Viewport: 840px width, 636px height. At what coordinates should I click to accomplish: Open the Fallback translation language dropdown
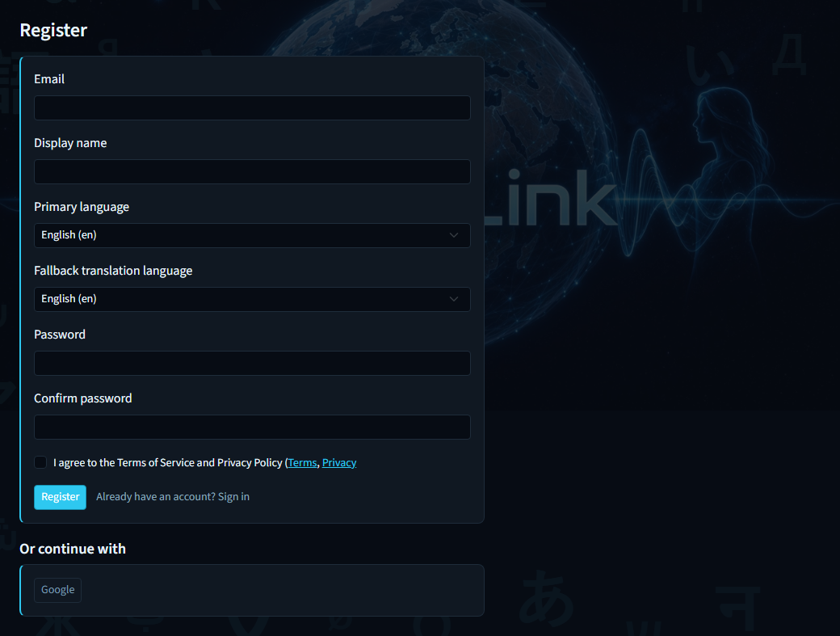click(x=252, y=299)
